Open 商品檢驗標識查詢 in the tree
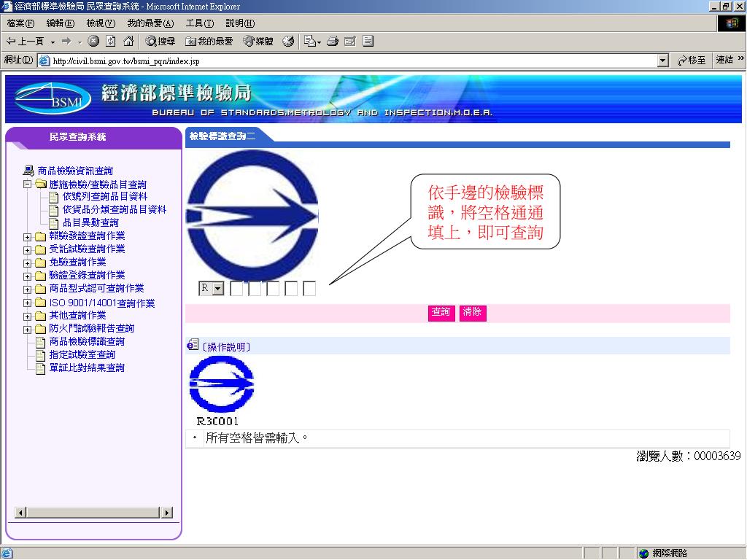The image size is (747, 560). [x=87, y=341]
